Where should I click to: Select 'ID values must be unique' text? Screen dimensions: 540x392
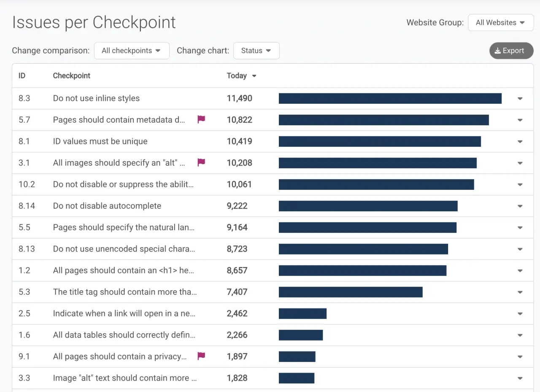point(100,141)
